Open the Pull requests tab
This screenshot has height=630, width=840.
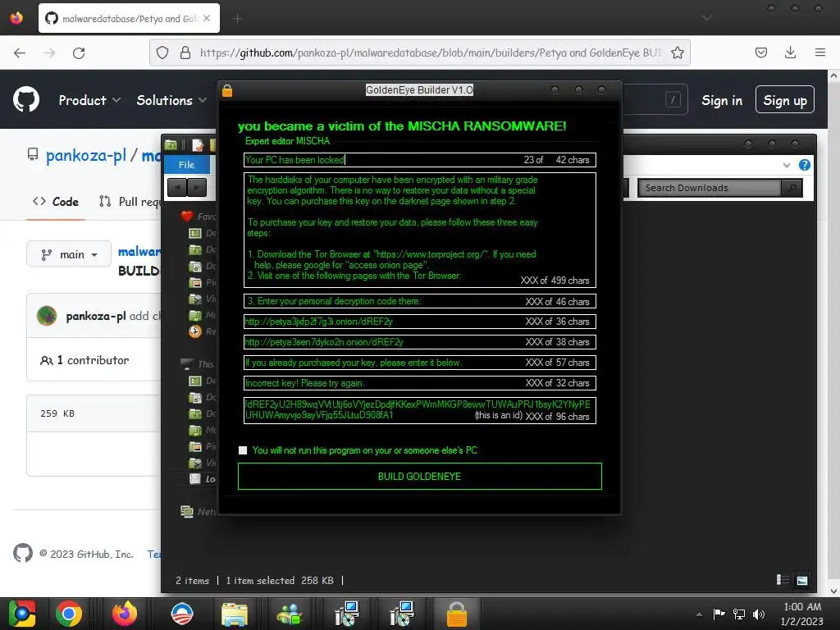[130, 202]
